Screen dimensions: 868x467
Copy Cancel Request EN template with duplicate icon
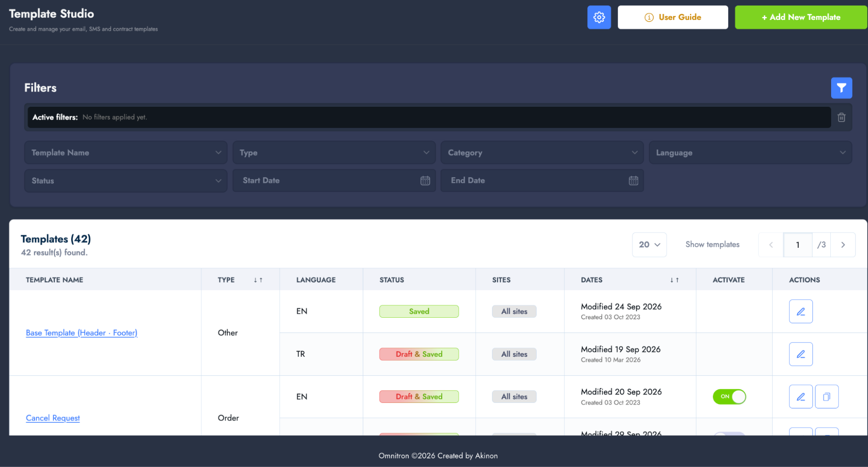pos(826,397)
